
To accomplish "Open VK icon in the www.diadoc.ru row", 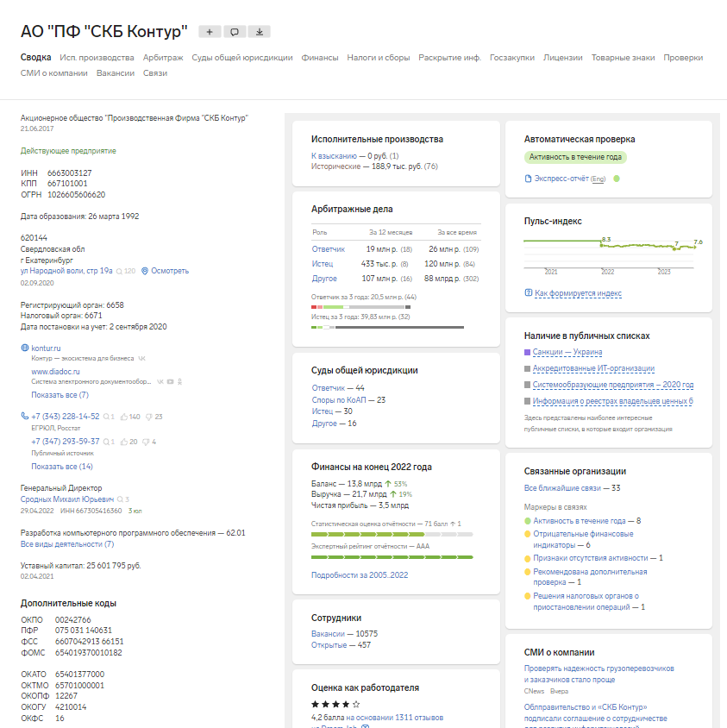I will point(160,381).
